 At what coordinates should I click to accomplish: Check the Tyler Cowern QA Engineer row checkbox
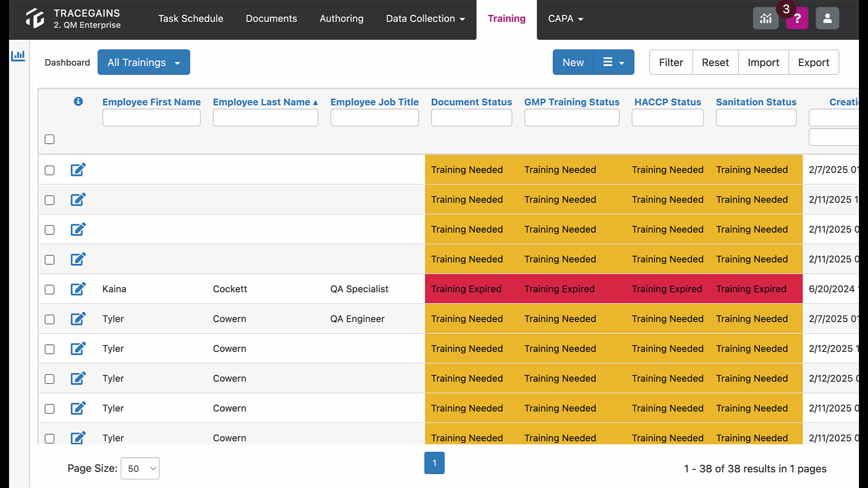(50, 319)
